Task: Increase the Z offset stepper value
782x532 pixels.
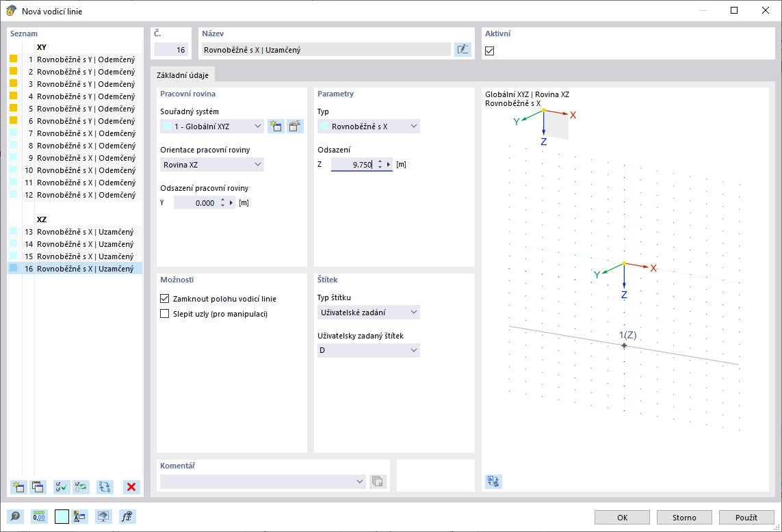Action: 380,161
